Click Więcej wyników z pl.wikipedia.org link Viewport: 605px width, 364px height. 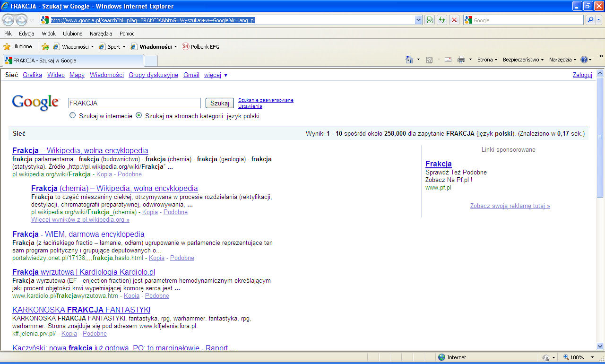tap(80, 220)
